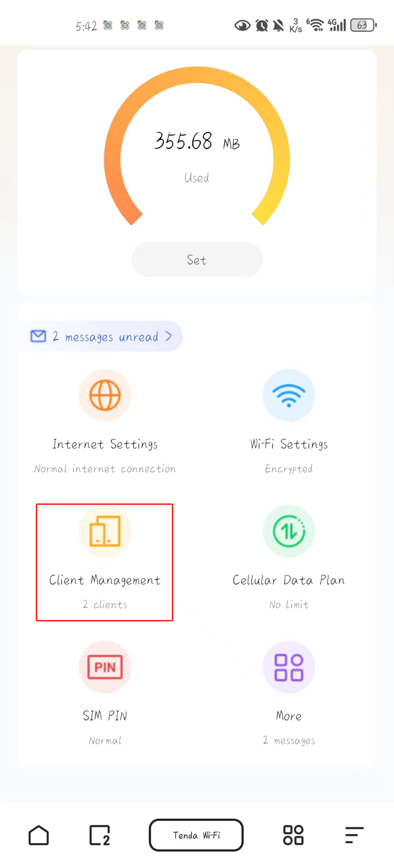Open Client Management devices icon
This screenshot has height=868, width=394.
[x=105, y=531]
